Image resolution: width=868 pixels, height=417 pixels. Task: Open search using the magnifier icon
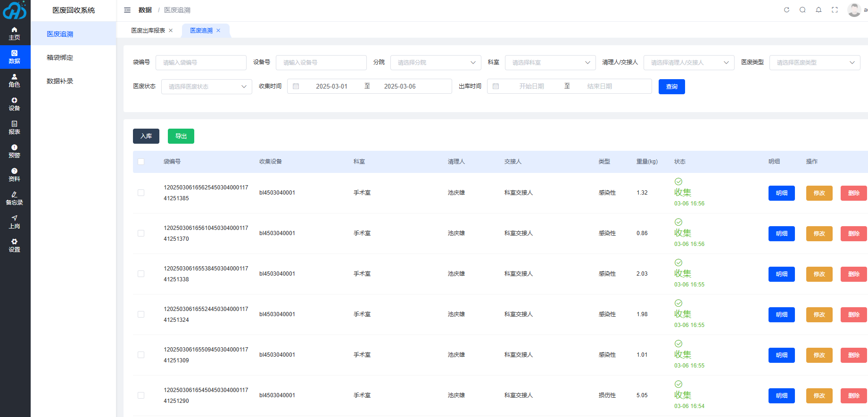802,10
